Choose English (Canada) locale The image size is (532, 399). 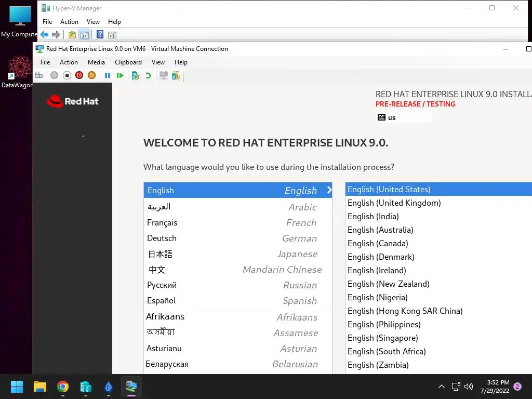438,243
